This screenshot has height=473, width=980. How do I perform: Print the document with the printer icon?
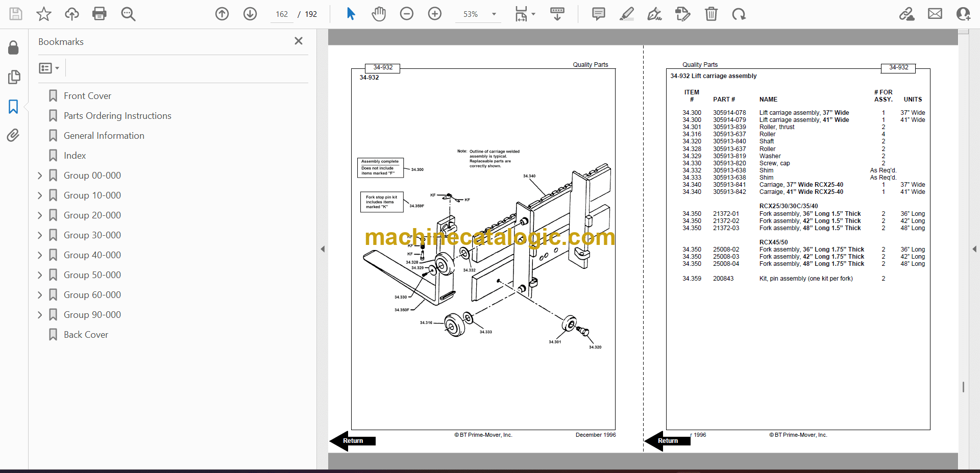[x=100, y=14]
